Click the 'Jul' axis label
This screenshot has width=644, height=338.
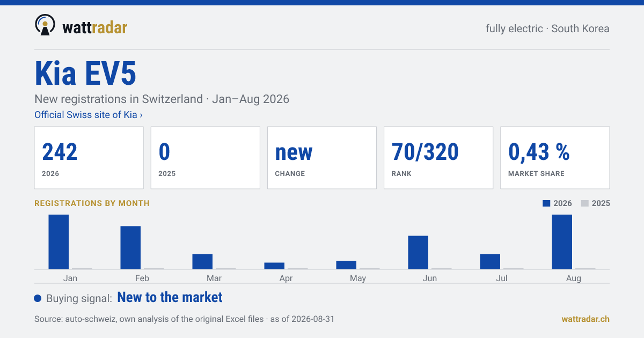(502, 278)
